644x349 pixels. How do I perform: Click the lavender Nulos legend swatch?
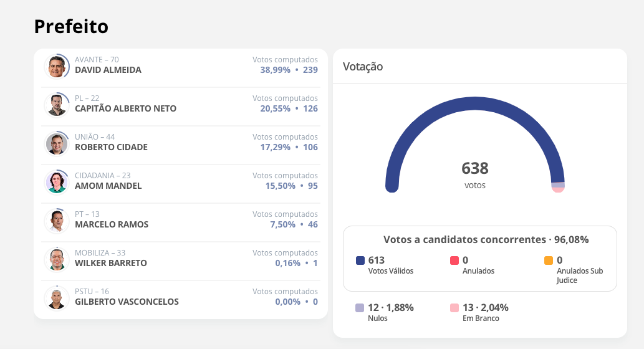pos(360,308)
